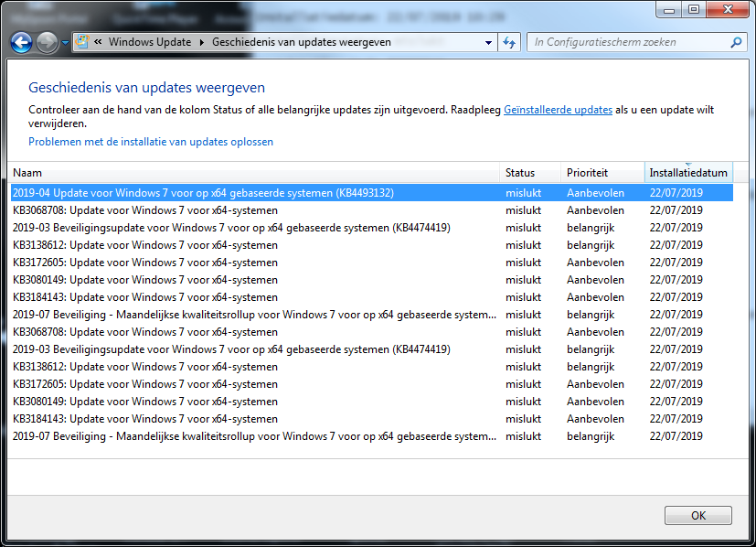Open Problemen met de installatie van updates oplossen
The image size is (756, 547).
pyautogui.click(x=151, y=142)
